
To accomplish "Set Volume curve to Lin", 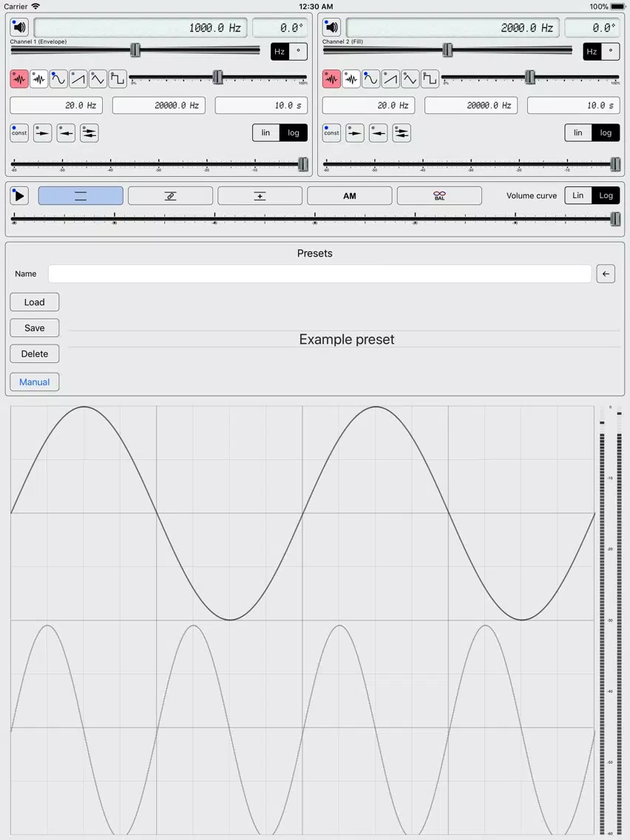I will (x=578, y=195).
